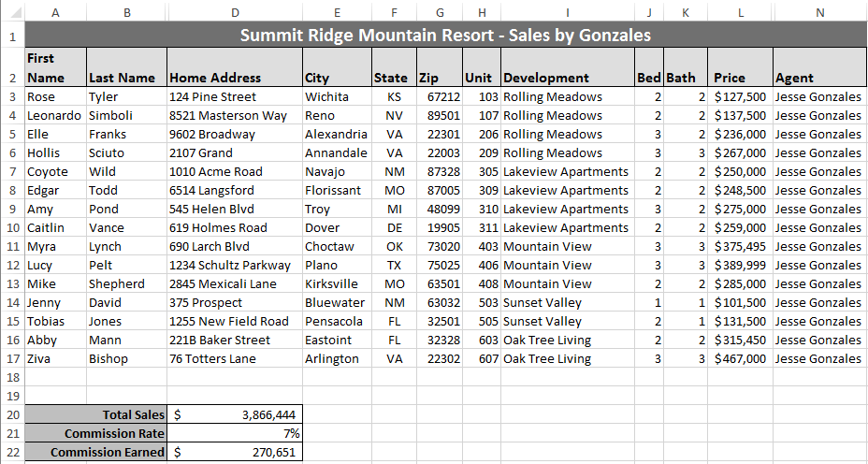This screenshot has height=464, width=868.
Task: Select commission earned value 270,651
Action: pyautogui.click(x=235, y=453)
